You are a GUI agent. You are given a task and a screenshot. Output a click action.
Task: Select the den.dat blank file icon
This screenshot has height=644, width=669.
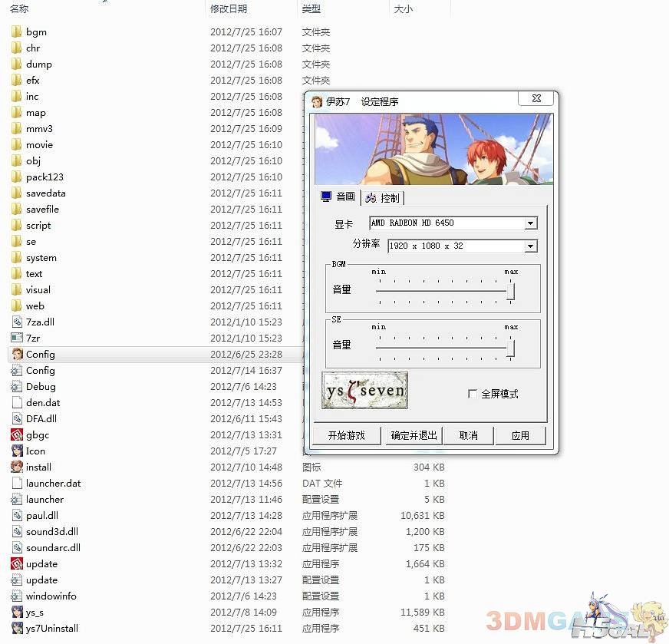17,402
